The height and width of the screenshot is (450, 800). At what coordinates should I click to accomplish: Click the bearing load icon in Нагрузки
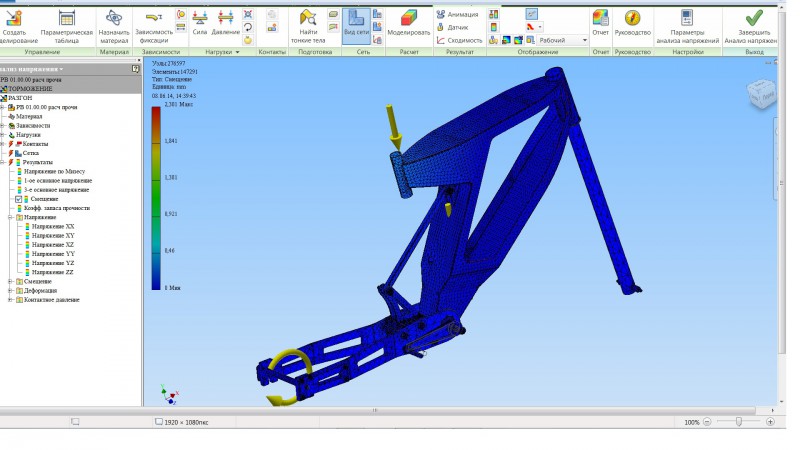pos(248,14)
